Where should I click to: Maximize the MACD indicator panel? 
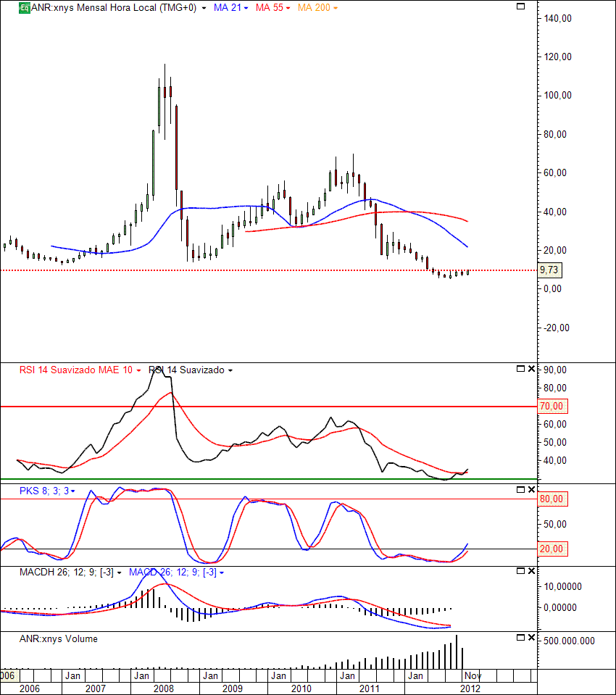521,571
